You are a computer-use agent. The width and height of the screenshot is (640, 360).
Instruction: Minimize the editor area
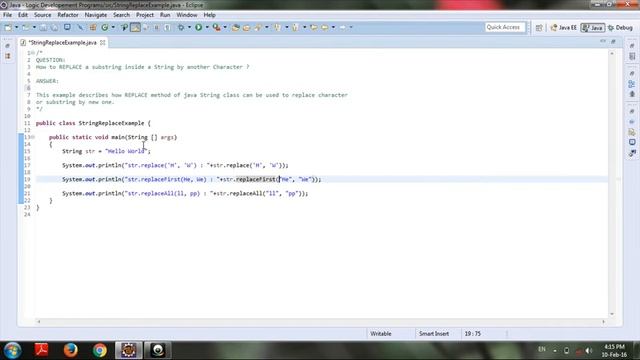point(603,41)
